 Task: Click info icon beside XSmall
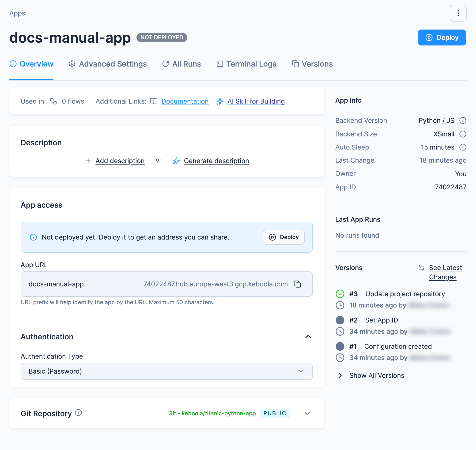coord(463,134)
